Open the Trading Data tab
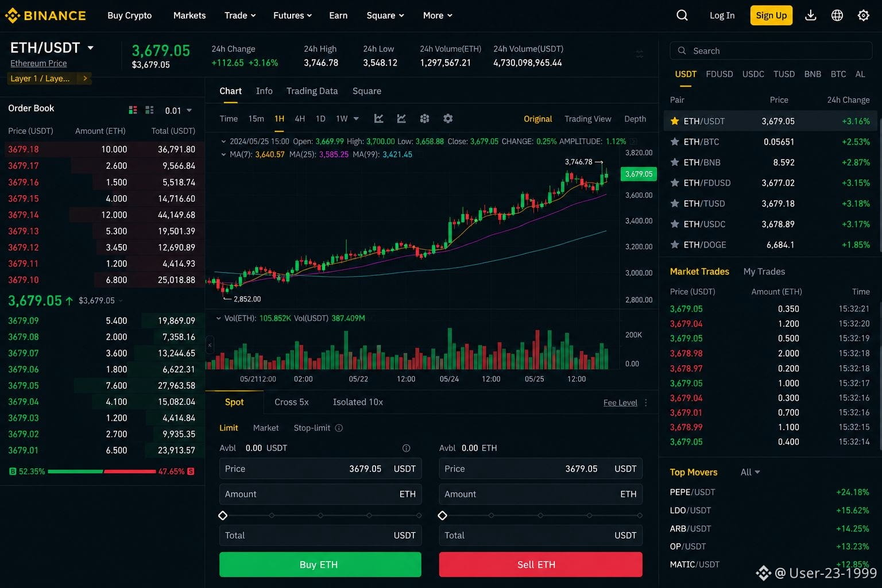The image size is (882, 588). coord(312,91)
